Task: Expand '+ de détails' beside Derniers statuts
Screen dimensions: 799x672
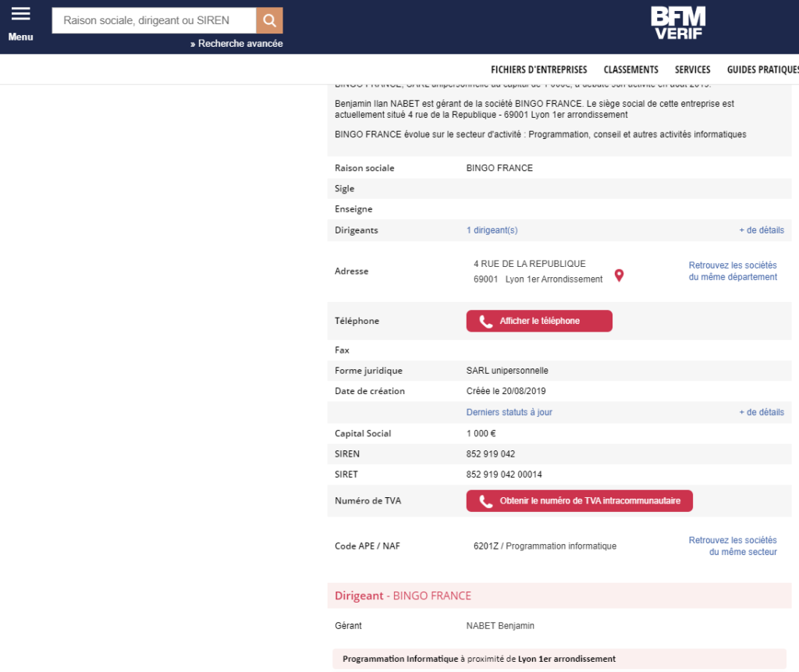Action: [x=762, y=412]
